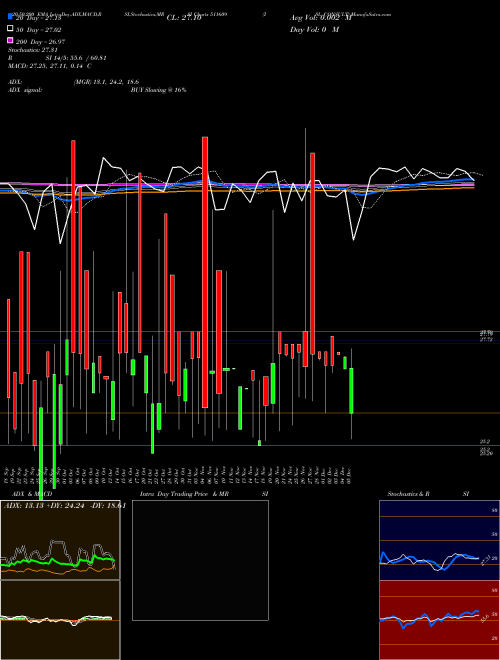
Task: Click the 'MACD: 27.23, 27.11, 0.14 C' line
Action: tap(50, 66)
